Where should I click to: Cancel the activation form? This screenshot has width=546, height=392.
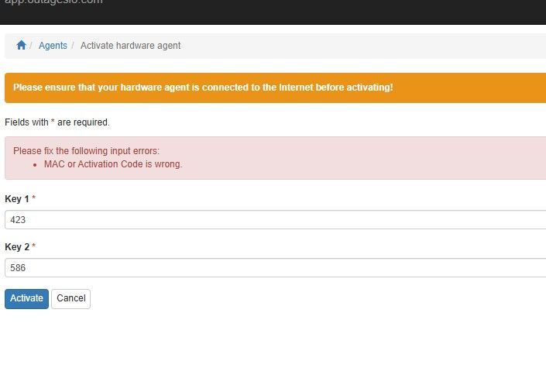[71, 298]
